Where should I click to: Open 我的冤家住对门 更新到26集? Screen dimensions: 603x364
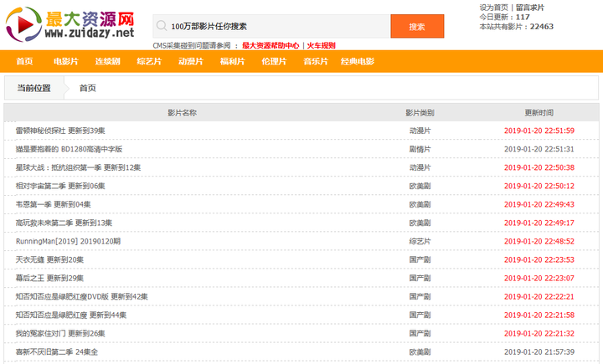(x=60, y=333)
